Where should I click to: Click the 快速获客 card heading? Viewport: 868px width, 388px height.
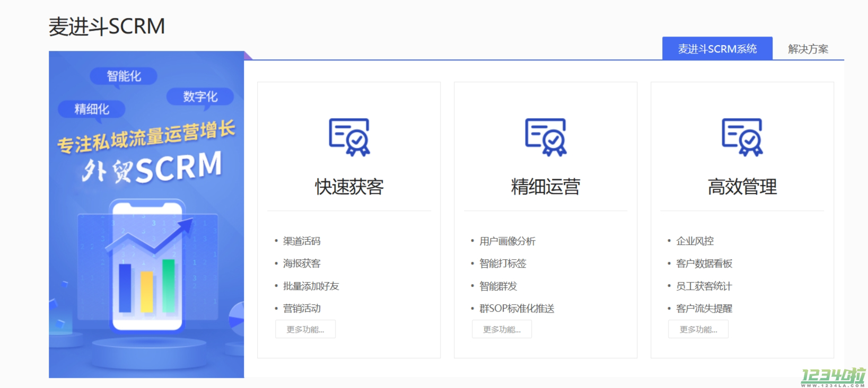coord(349,187)
